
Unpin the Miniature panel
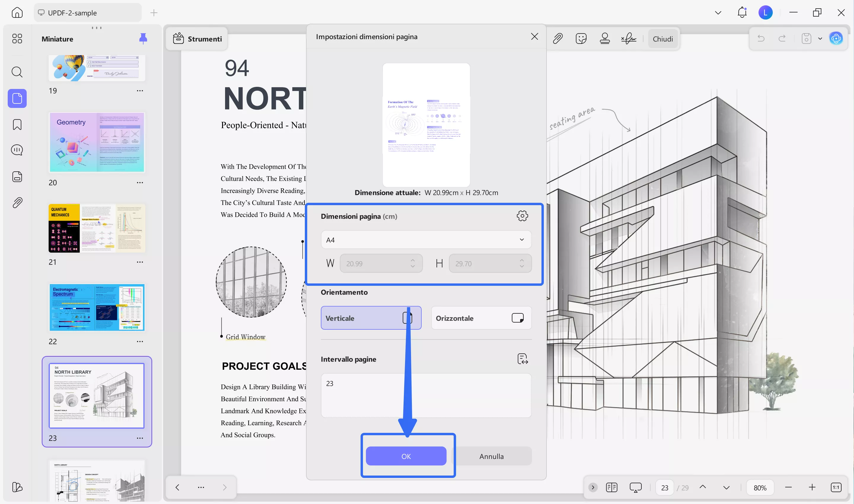[143, 39]
